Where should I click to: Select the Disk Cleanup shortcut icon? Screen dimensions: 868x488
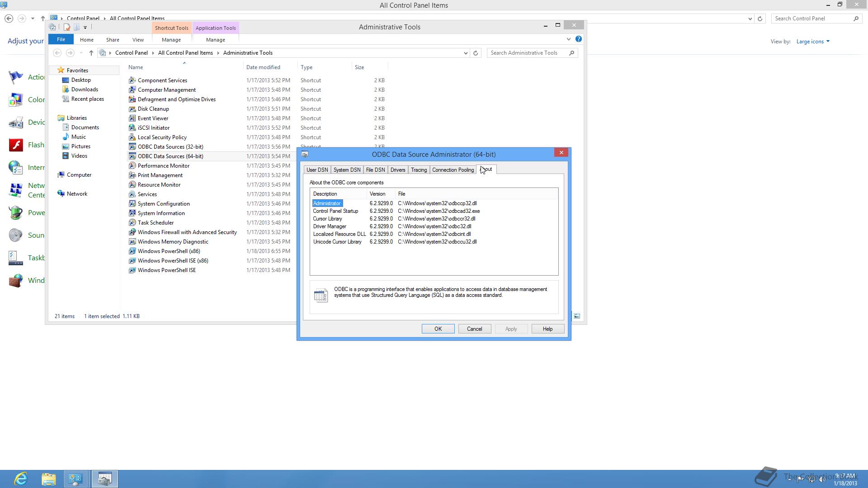[132, 109]
